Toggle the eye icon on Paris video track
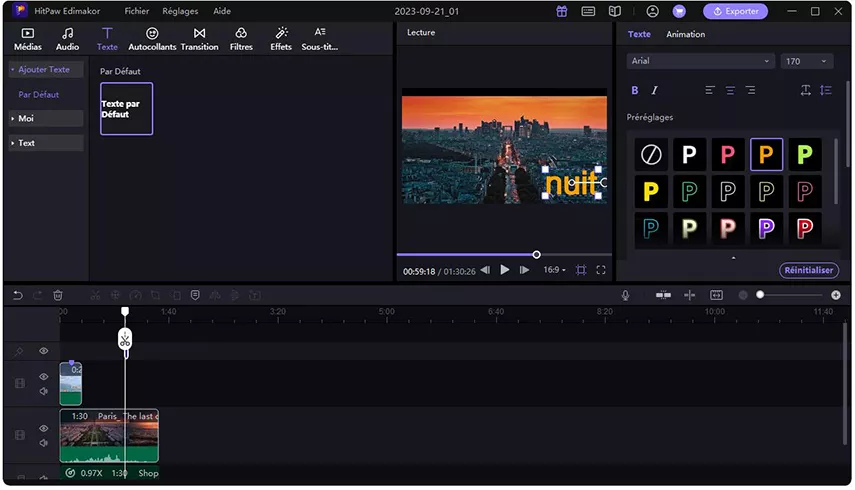 pos(44,429)
